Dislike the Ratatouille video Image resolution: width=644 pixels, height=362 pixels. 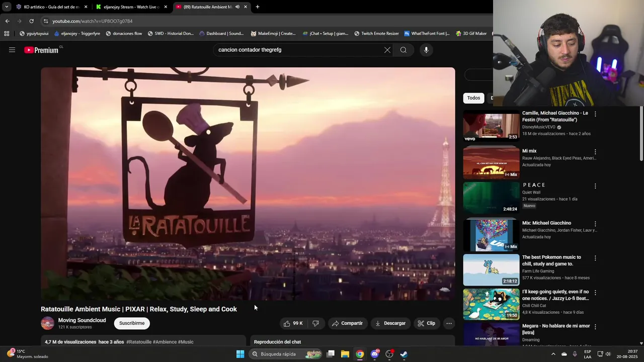pyautogui.click(x=316, y=323)
